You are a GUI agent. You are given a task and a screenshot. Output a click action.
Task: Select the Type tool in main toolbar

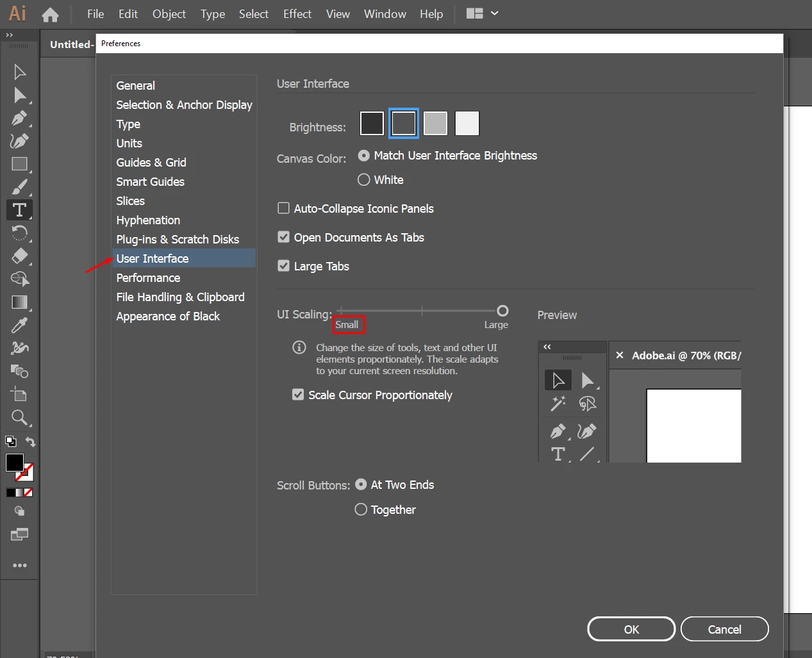[19, 210]
